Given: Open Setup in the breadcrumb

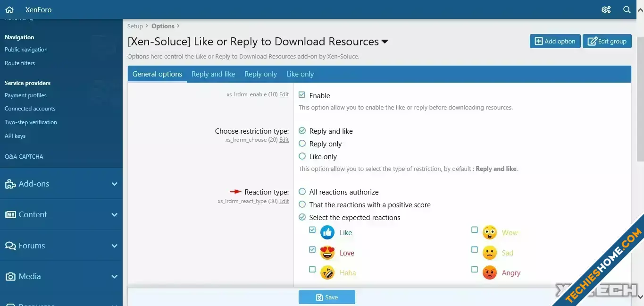Looking at the screenshot, I should [135, 26].
